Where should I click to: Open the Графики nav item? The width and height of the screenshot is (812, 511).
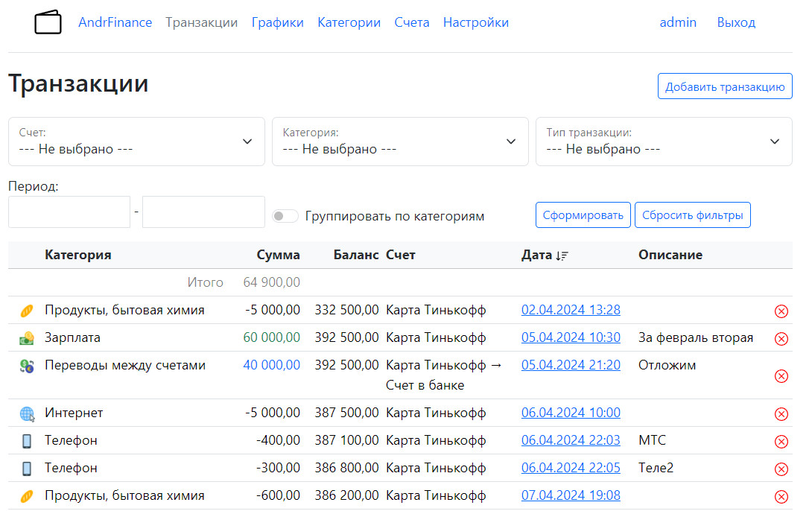coord(278,22)
